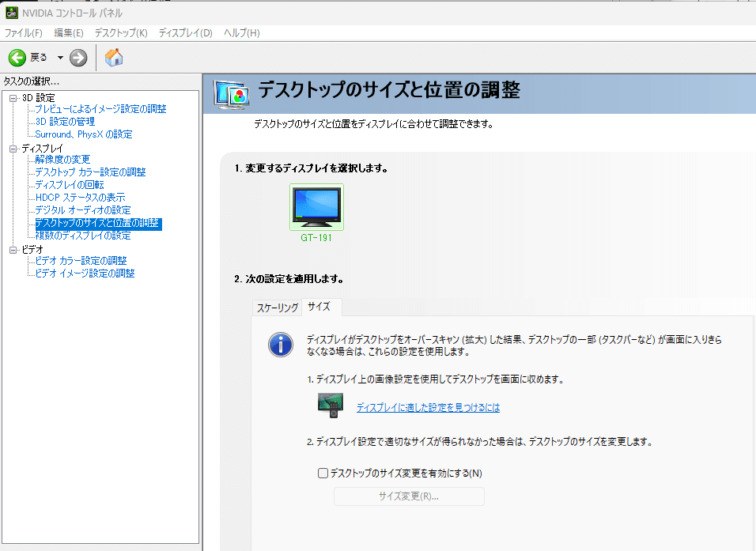Open the ヘルプ(H) menu

coord(241,32)
